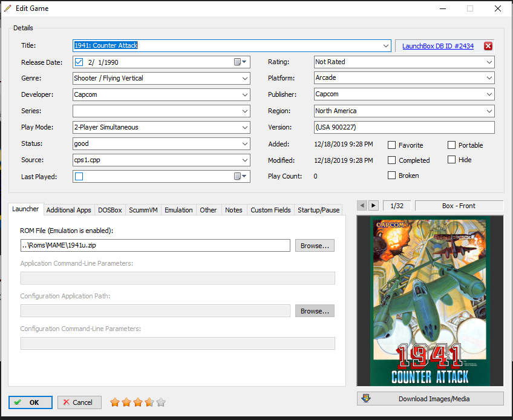Click the 1941 Counter Attack box art
This screenshot has width=513, height=420.
[430, 301]
